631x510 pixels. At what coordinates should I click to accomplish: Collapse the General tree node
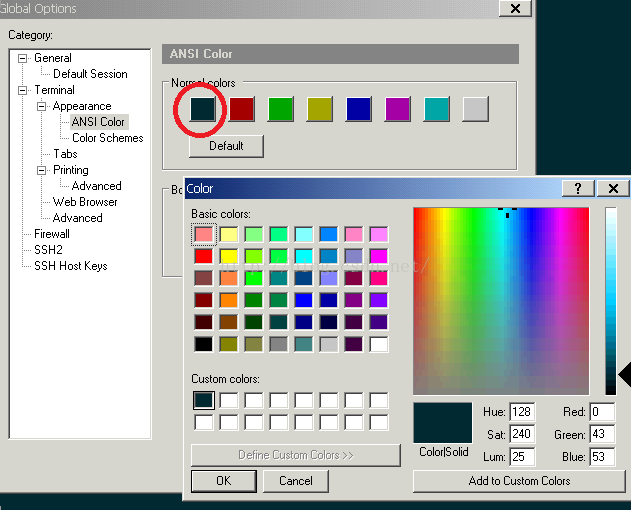tap(23, 58)
